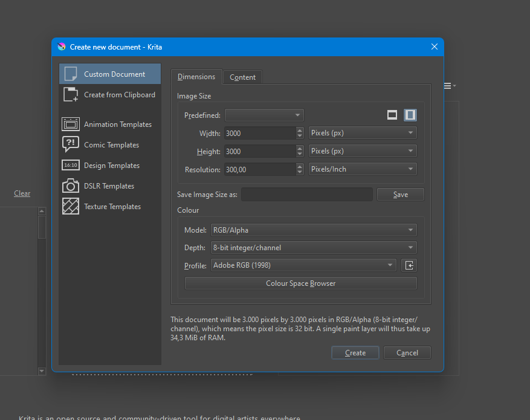Switch to landscape orientation
This screenshot has height=420, width=530.
pyautogui.click(x=392, y=115)
